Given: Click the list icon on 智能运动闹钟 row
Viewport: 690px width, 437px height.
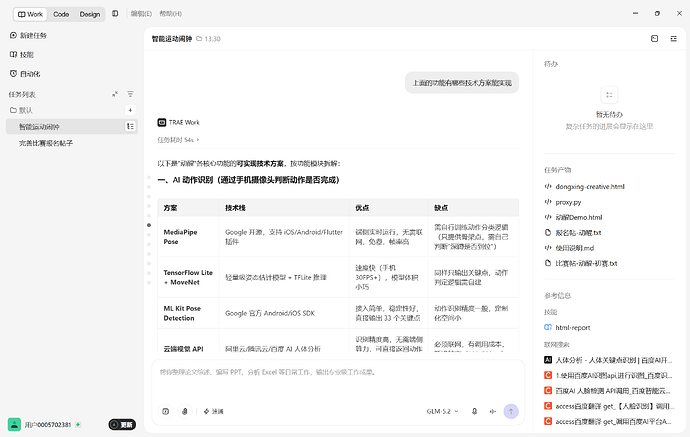Looking at the screenshot, I should pos(130,127).
